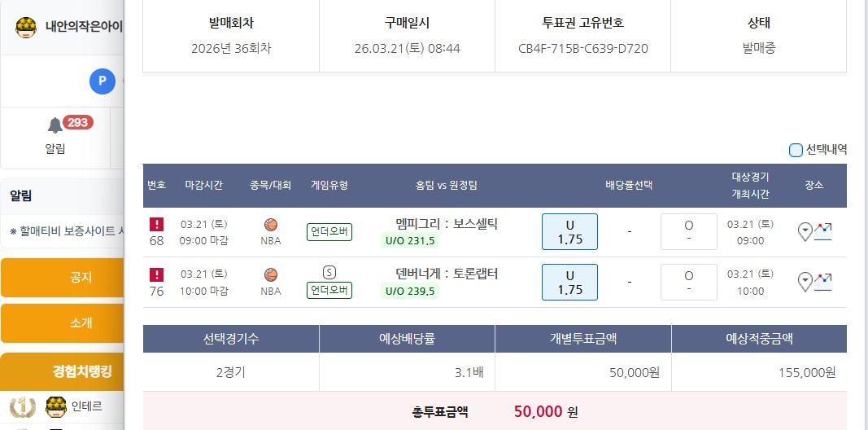Click the blue P point icon
This screenshot has width=868, height=430.
pyautogui.click(x=102, y=81)
